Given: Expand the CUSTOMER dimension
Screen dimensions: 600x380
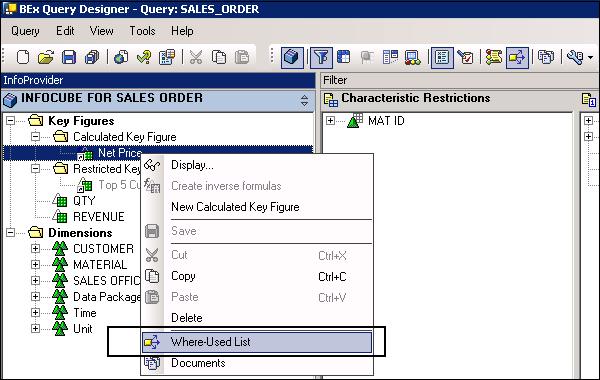Looking at the screenshot, I should tap(36, 249).
